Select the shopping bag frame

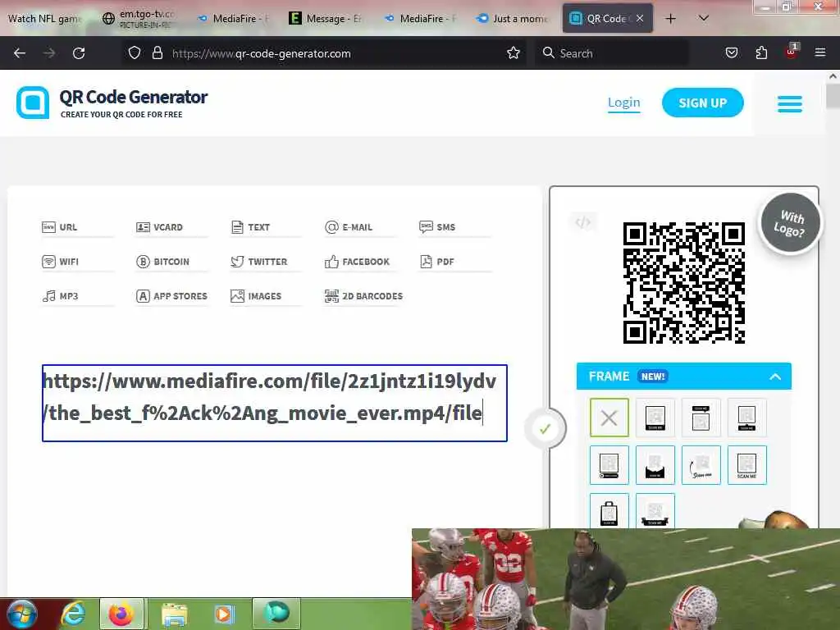click(609, 510)
